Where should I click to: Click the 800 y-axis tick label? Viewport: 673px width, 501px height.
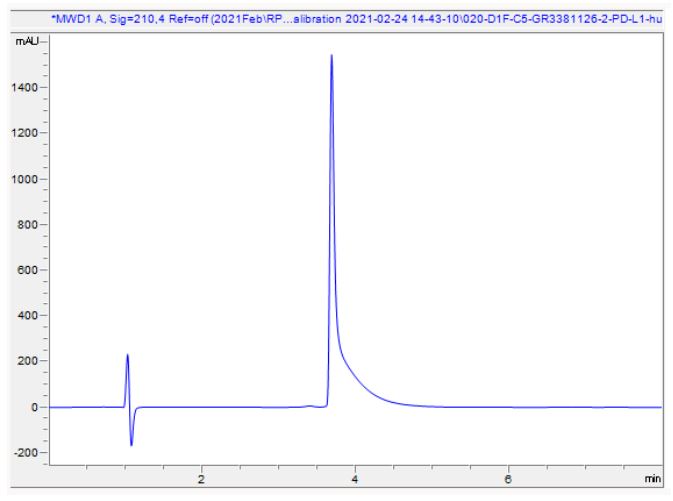point(27,225)
